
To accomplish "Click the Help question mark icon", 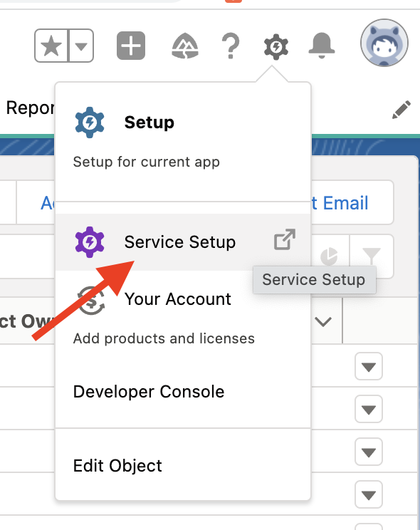I will (231, 46).
